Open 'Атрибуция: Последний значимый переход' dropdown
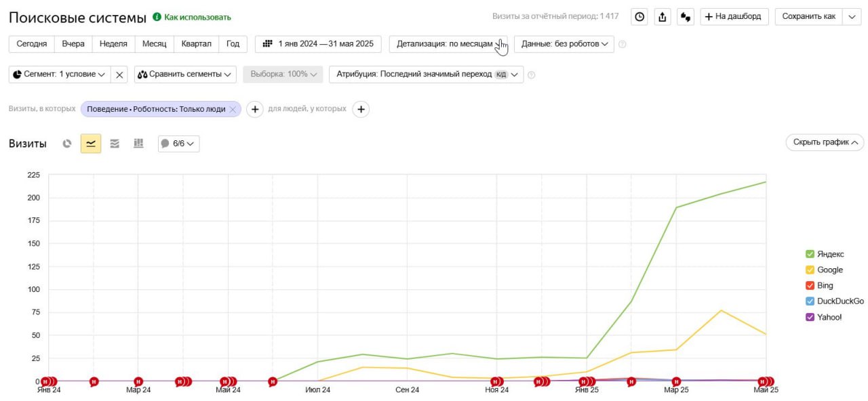 pyautogui.click(x=426, y=74)
